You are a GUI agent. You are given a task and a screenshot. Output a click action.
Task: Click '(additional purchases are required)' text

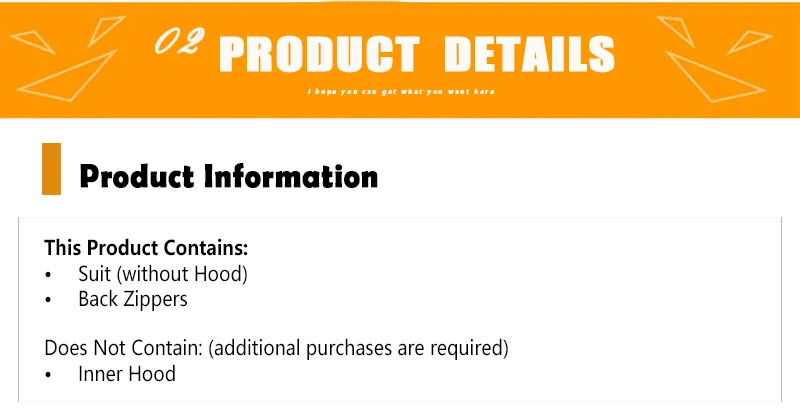click(x=358, y=348)
